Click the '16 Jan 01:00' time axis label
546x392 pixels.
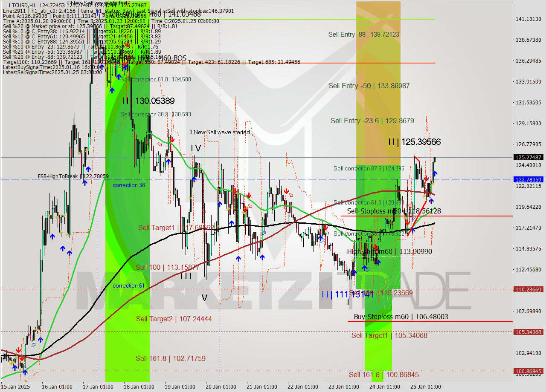pos(57,387)
